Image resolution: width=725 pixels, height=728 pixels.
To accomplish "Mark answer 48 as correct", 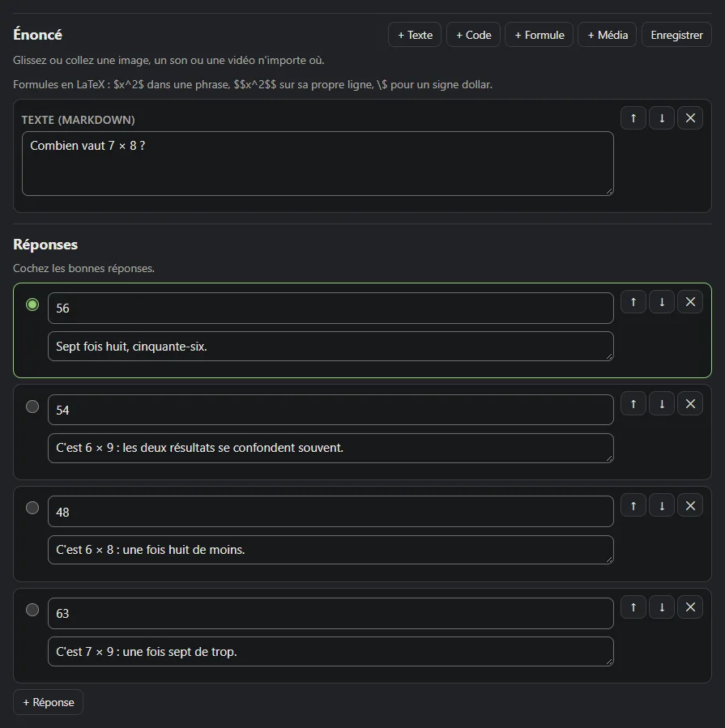I will [32, 508].
